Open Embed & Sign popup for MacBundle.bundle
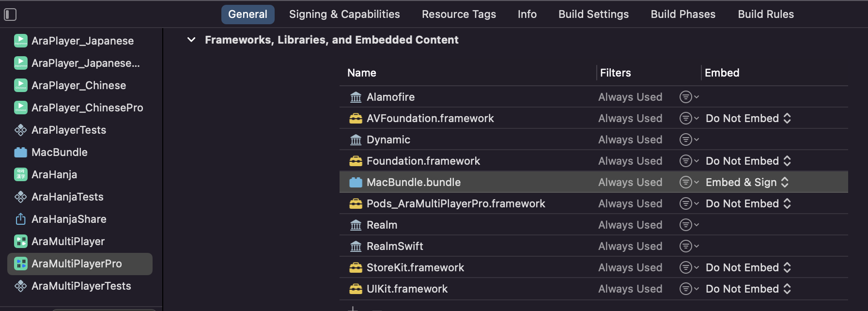The width and height of the screenshot is (868, 311). (747, 182)
